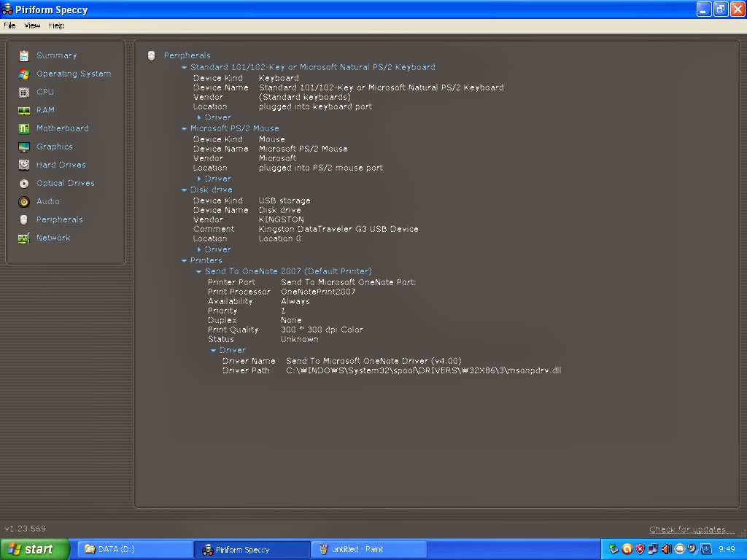Image resolution: width=747 pixels, height=560 pixels.
Task: Click the KINGSTON vendor value
Action: pyautogui.click(x=281, y=219)
